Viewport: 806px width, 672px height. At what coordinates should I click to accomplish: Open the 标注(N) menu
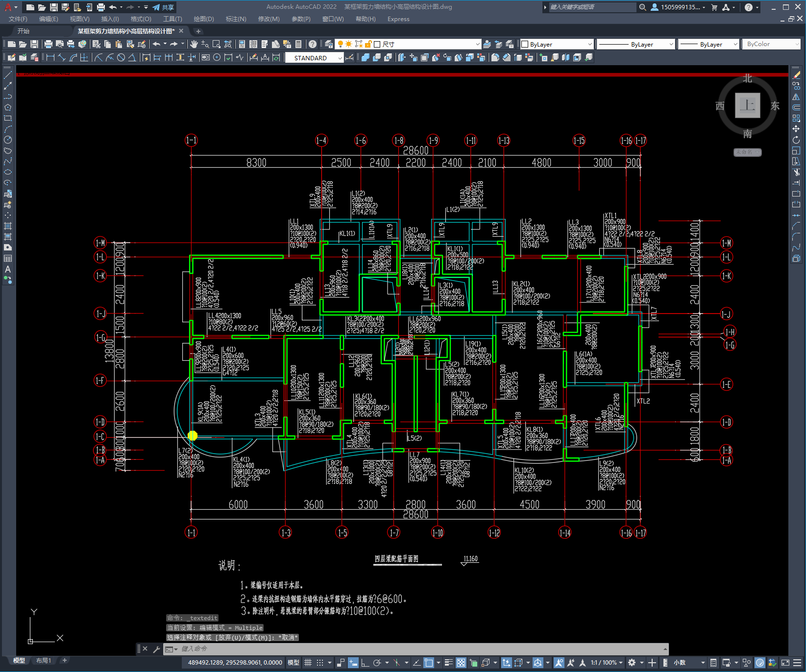click(236, 19)
